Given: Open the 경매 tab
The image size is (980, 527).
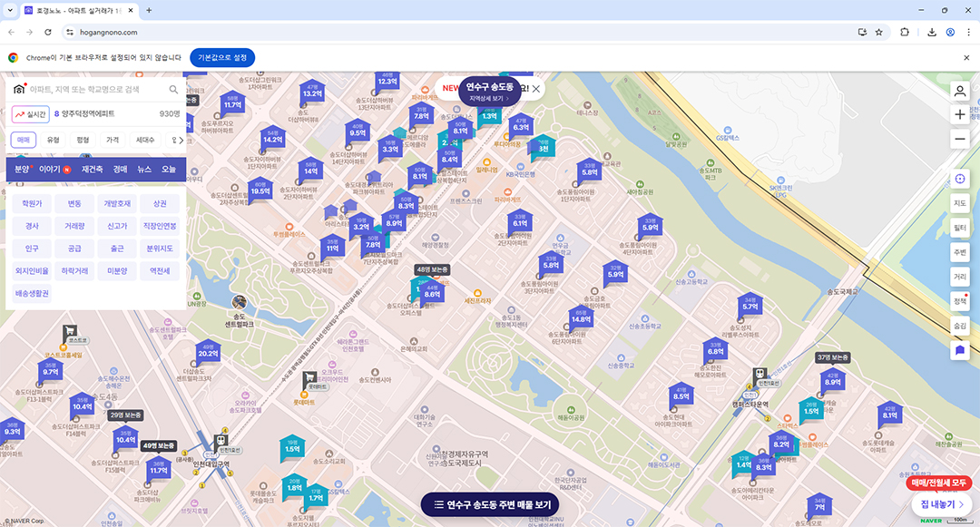Looking at the screenshot, I should [x=120, y=170].
